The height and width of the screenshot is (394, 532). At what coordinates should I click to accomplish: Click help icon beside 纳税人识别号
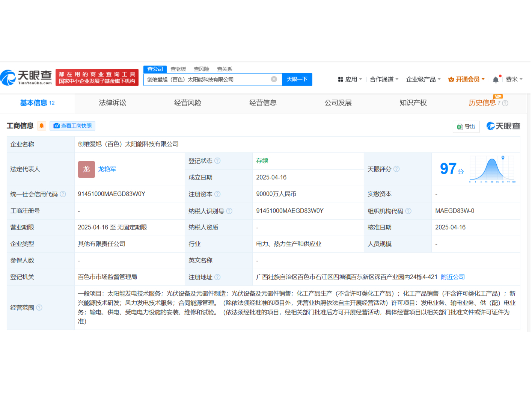click(229, 211)
